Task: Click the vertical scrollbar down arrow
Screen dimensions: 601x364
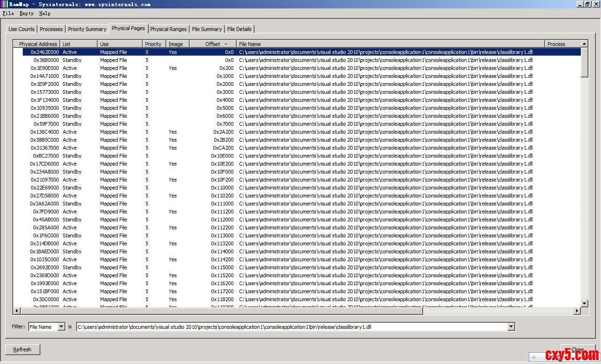Action: point(584,303)
